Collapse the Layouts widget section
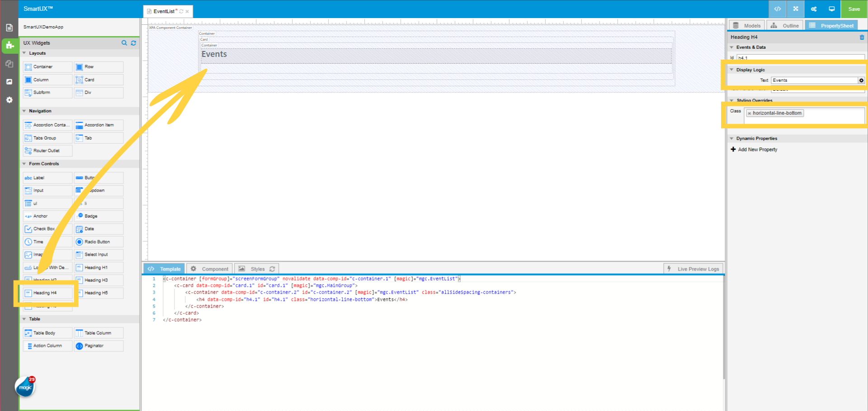 tap(24, 53)
